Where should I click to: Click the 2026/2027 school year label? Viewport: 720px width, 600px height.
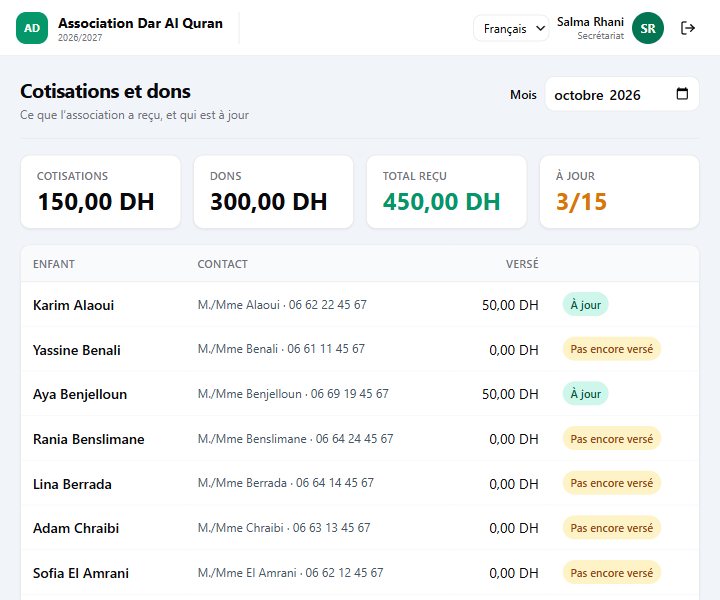(80, 38)
